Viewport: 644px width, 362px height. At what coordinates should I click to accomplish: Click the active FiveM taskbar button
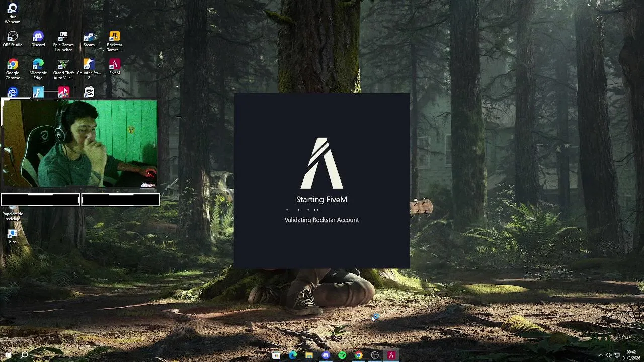pos(391,355)
